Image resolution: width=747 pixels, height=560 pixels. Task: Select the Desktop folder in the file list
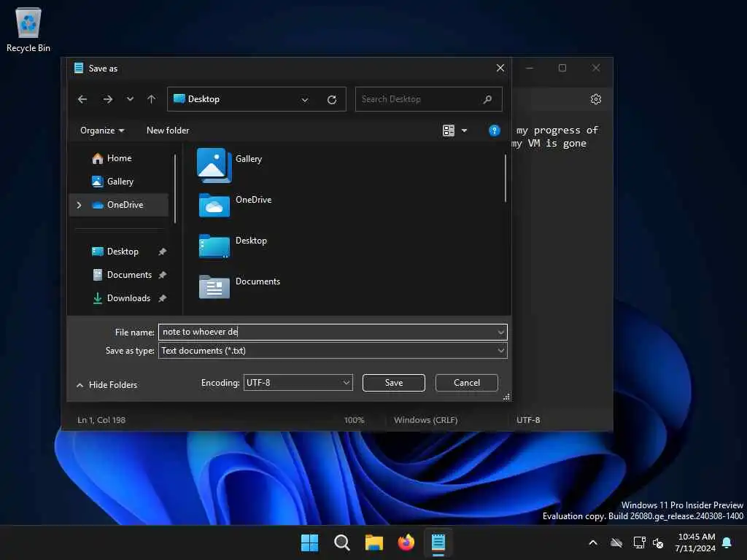point(233,246)
